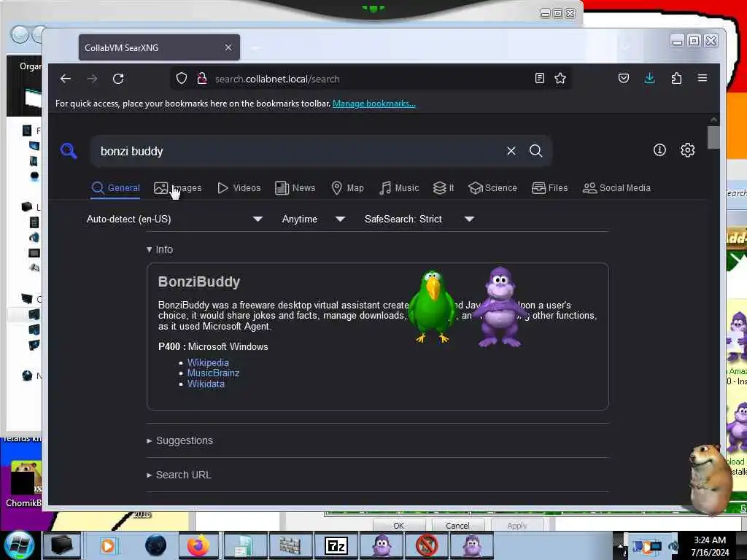
Task: Open Firefox from the taskbar
Action: [198, 545]
